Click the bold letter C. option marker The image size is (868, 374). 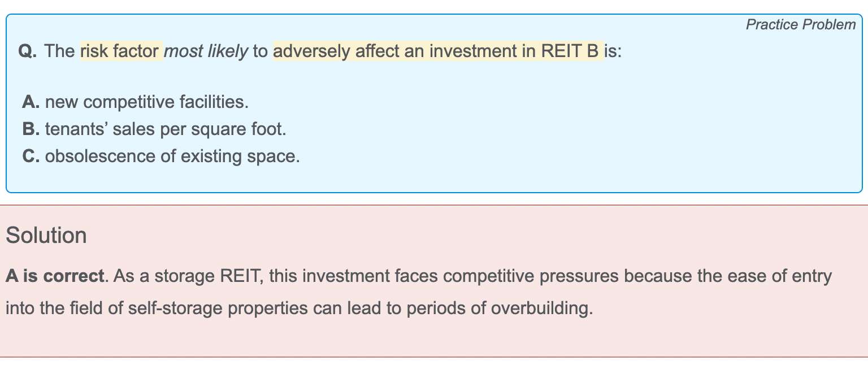click(31, 156)
